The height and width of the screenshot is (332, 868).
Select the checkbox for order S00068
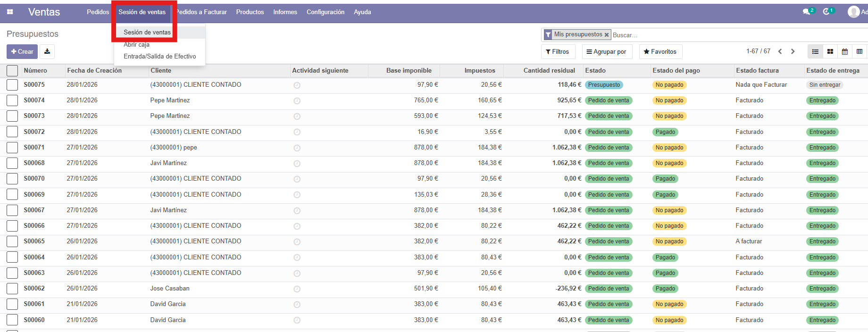pyautogui.click(x=12, y=163)
